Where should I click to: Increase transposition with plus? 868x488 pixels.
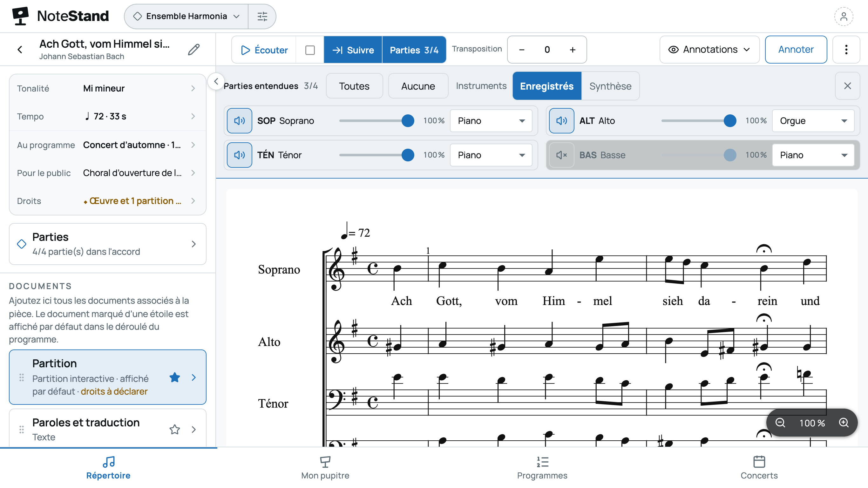tap(573, 50)
